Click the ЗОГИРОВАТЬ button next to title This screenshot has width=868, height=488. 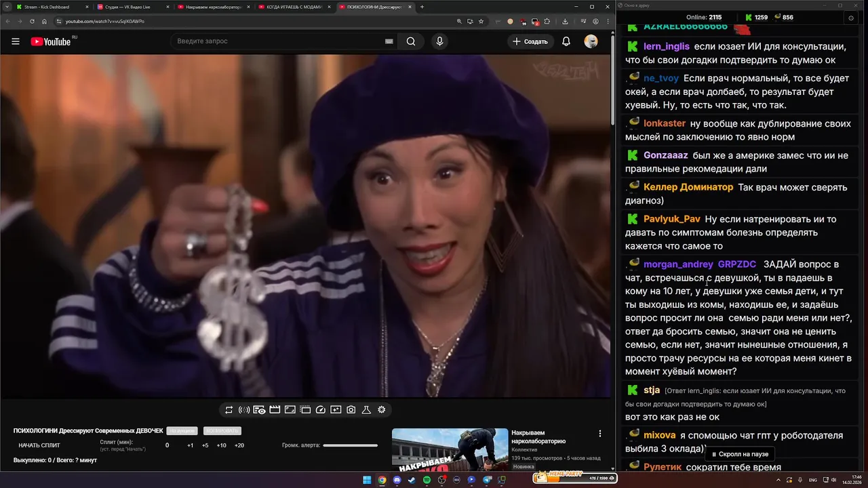(222, 431)
